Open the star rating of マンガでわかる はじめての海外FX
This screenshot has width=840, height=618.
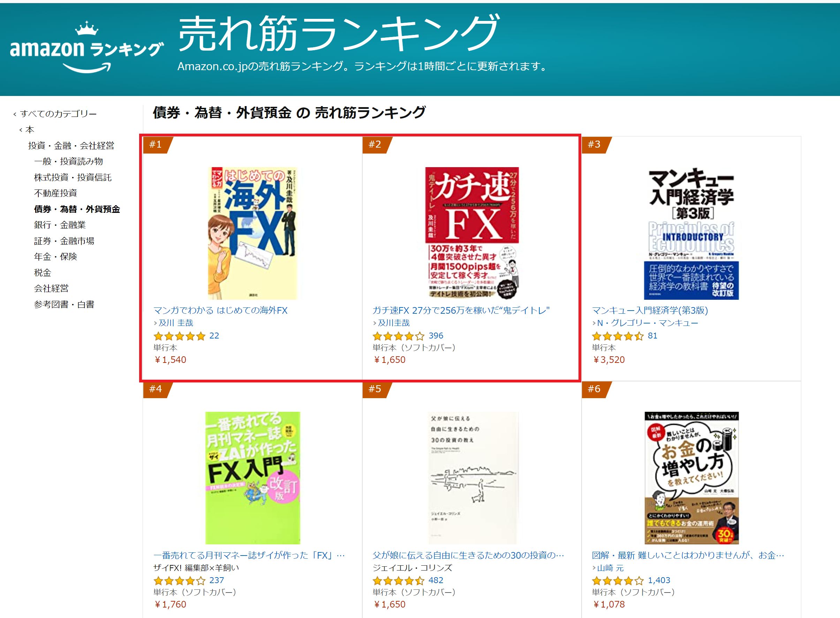[x=180, y=336]
